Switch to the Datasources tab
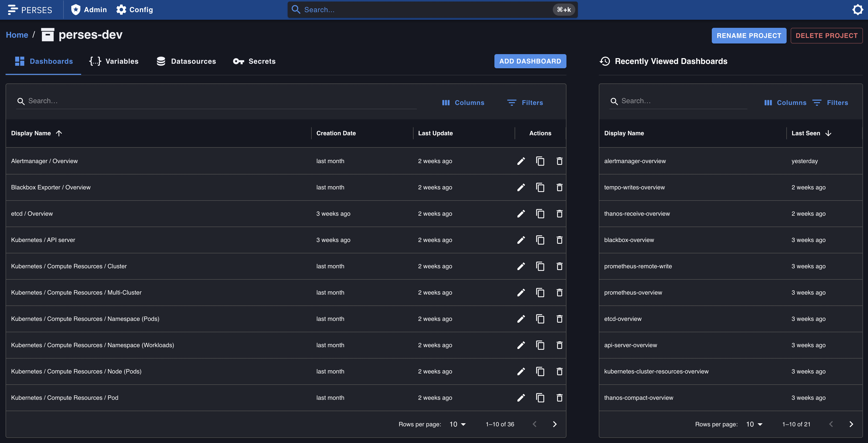Viewport: 868px width, 443px height. 186,61
